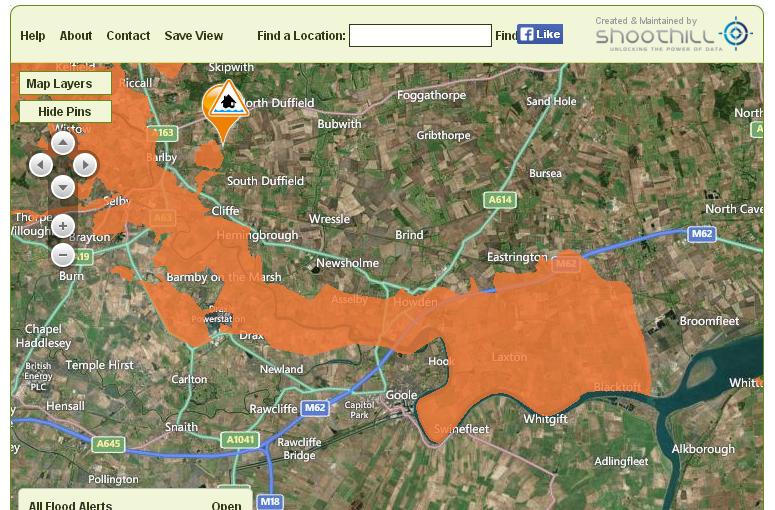Like the page on Facebook
The image size is (775, 510).
tap(540, 34)
